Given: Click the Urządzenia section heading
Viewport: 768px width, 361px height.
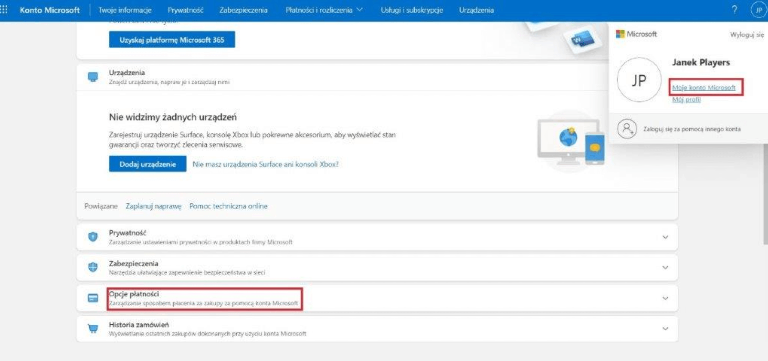Looking at the screenshot, I should point(126,72).
